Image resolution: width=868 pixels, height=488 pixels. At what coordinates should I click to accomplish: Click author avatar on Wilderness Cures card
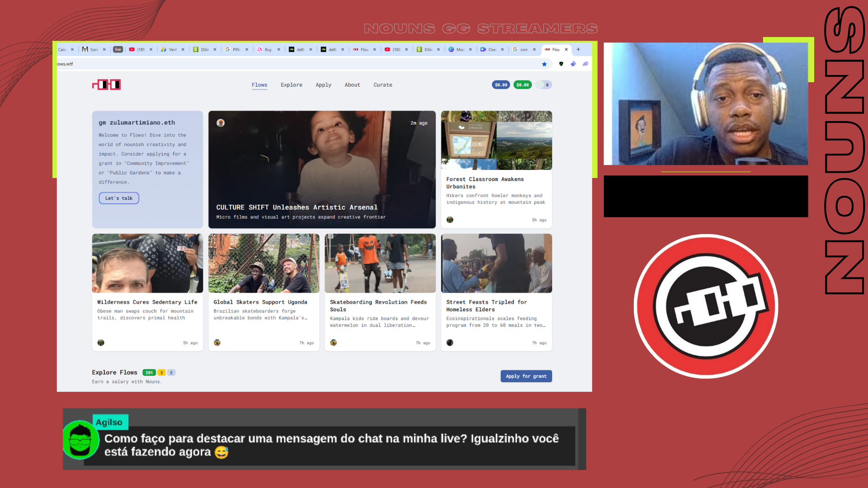[x=101, y=343]
